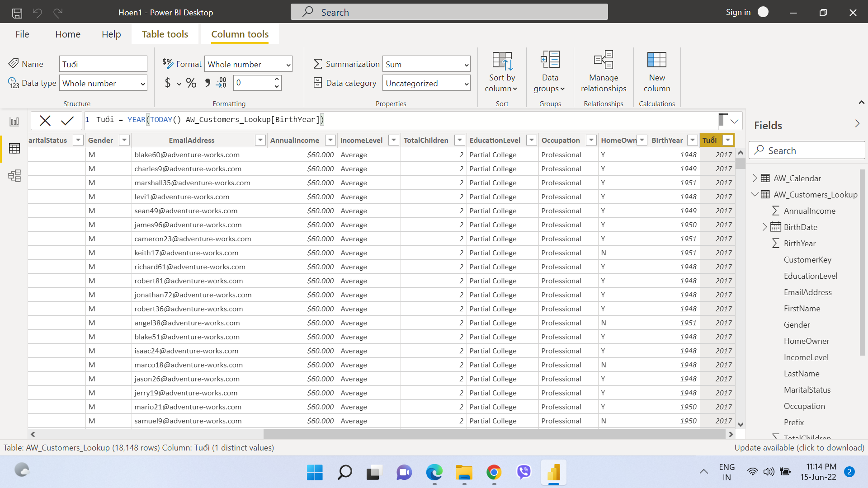This screenshot has width=868, height=488.
Task: Collapse the Fields pane arrow
Action: coord(857,124)
